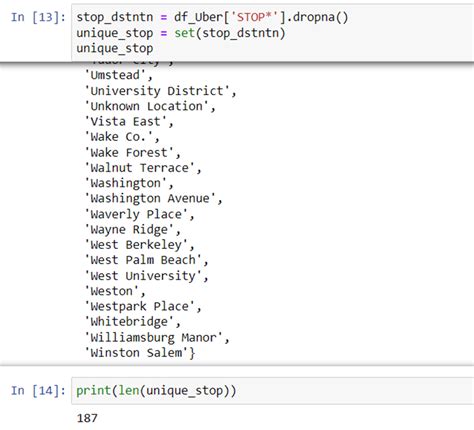Select the In [14] prompt label

(x=38, y=390)
